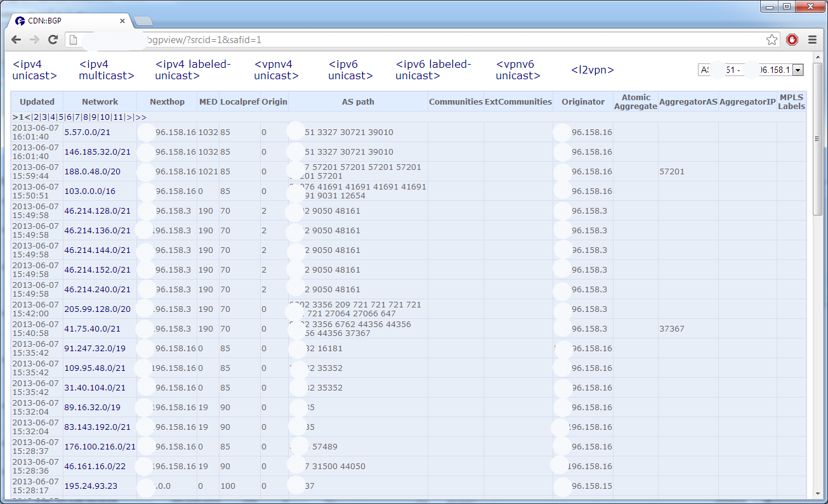828x504 pixels.
Task: Select the CDN::BGP browser tab
Action: point(67,20)
